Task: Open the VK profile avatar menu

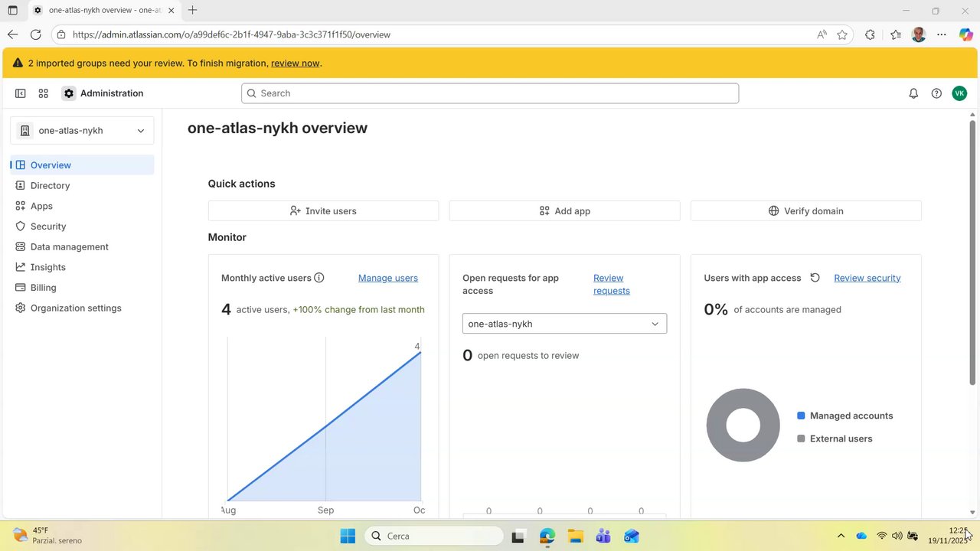Action: pos(959,93)
